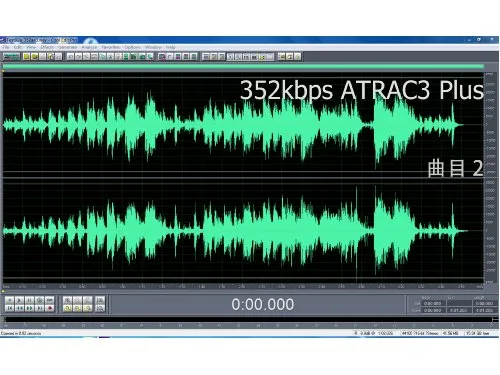Screen dimensions: 500x375
Task: Pause playback with the Pause button
Action: (x=30, y=300)
